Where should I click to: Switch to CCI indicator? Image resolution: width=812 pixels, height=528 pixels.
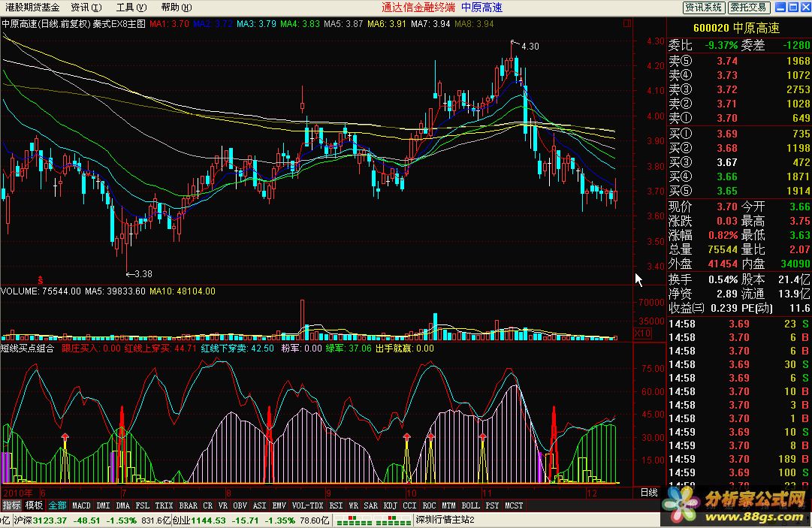pyautogui.click(x=409, y=505)
